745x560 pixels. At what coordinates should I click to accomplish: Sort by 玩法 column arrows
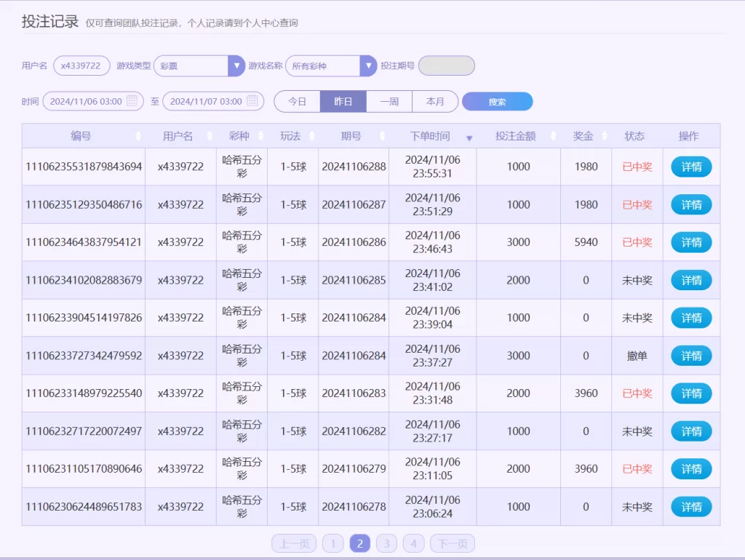tap(311, 136)
